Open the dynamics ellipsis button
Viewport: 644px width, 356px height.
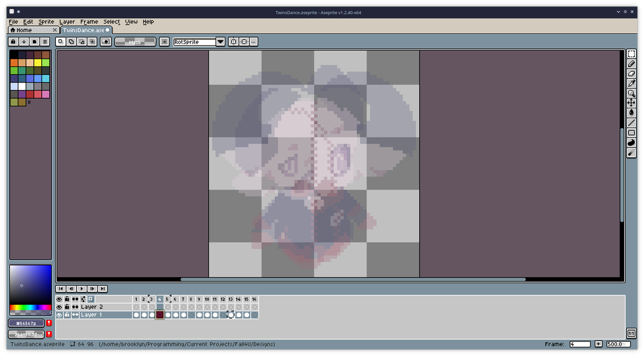tap(253, 41)
